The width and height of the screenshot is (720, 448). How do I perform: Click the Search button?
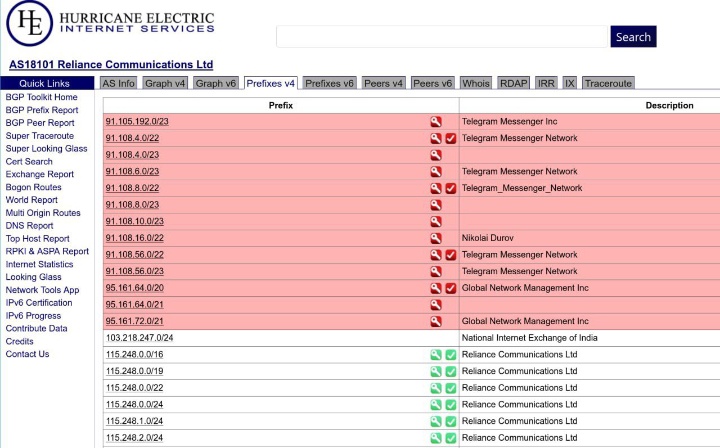coord(633,37)
